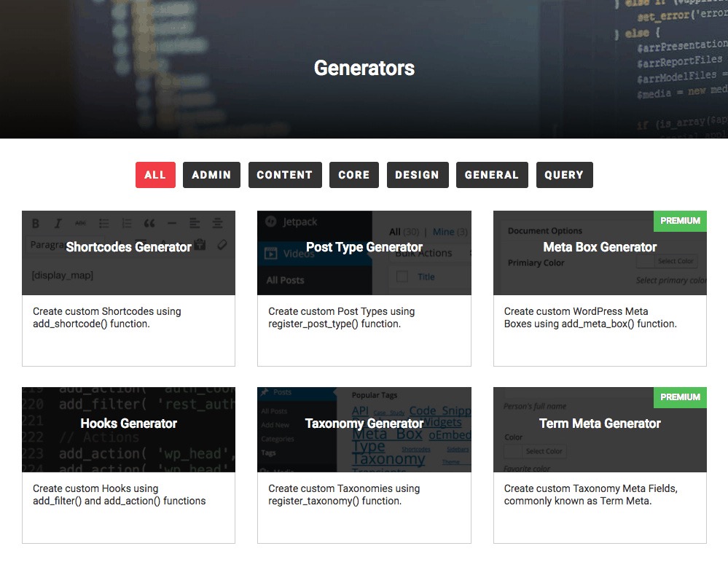
Task: Click 'Create custom Taxonomy Meta Fields' description
Action: click(x=590, y=495)
